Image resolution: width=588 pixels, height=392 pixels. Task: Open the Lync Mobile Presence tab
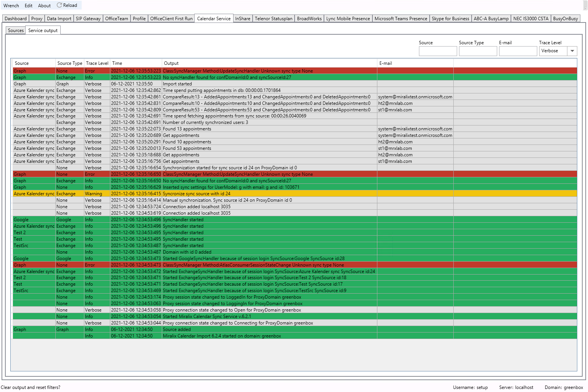348,19
